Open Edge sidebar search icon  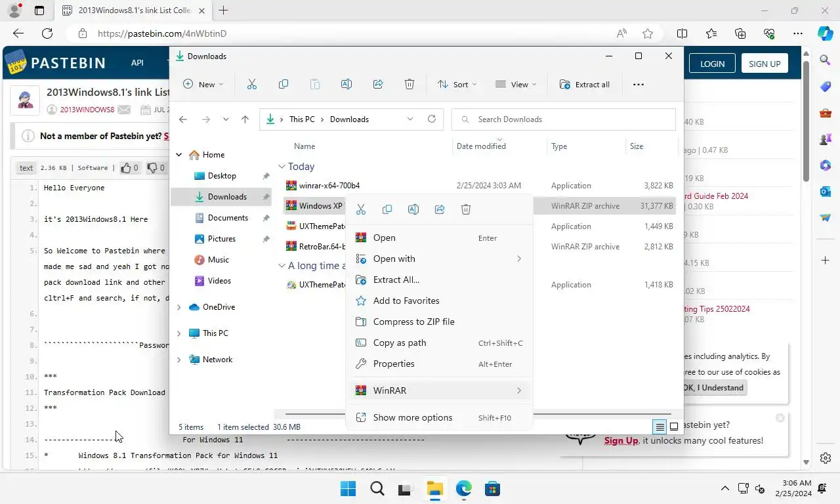[x=826, y=60]
